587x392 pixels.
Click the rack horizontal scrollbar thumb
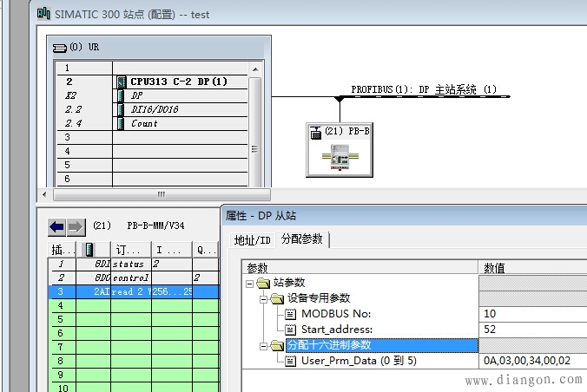pos(162,194)
